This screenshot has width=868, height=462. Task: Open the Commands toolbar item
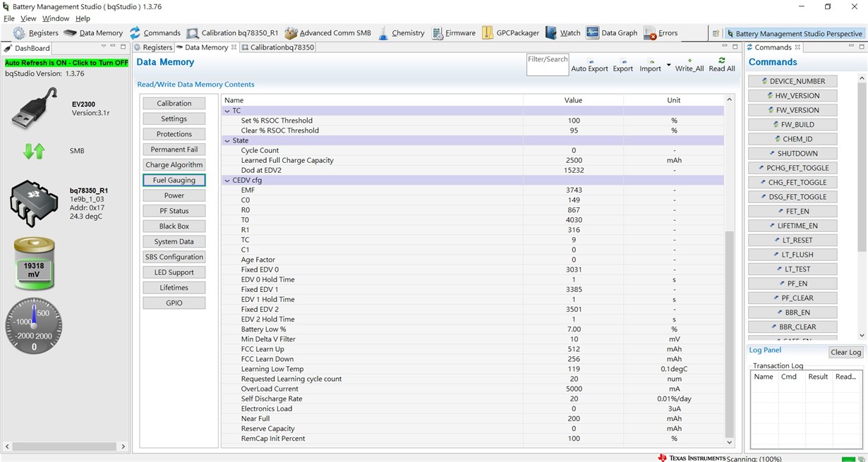[155, 33]
